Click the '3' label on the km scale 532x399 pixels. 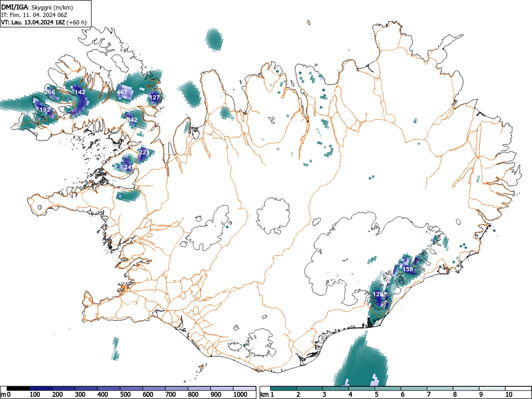tap(325, 395)
